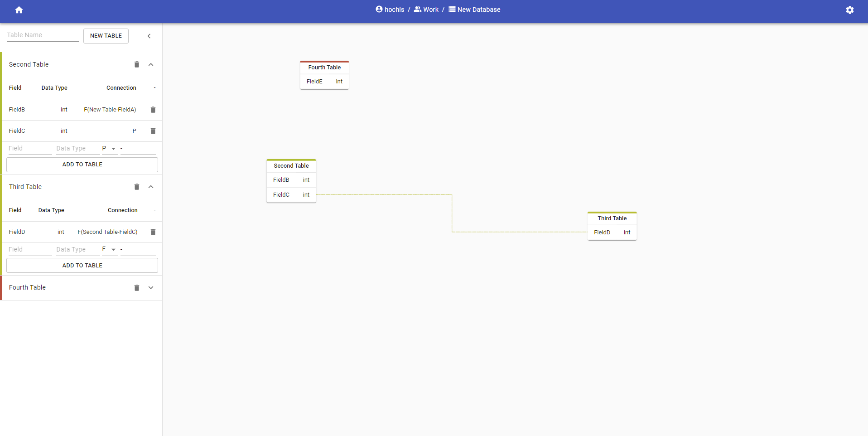
Task: Delete FieldD row with trash icon
Action: pyautogui.click(x=153, y=232)
